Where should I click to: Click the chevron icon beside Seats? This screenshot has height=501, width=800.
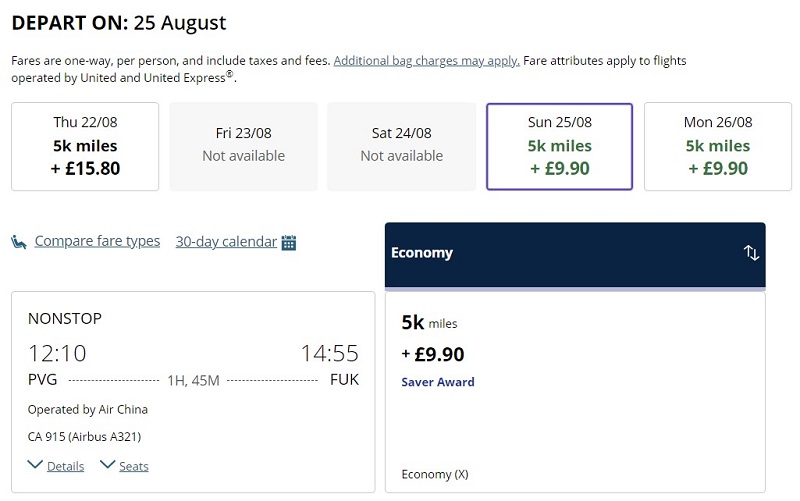click(x=108, y=464)
